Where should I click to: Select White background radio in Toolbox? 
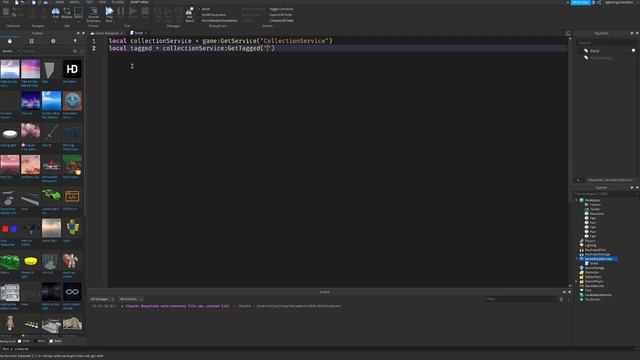point(20,341)
